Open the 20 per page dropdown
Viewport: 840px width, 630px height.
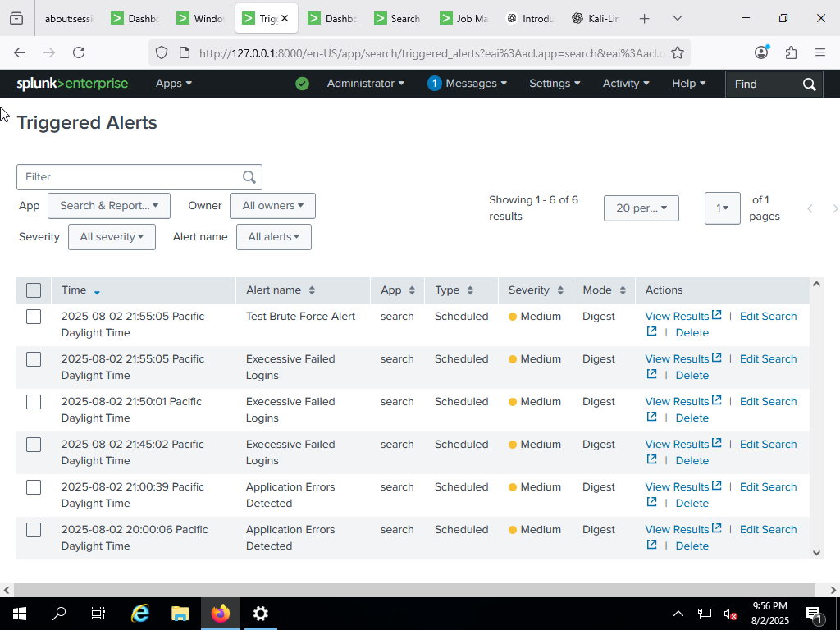641,208
